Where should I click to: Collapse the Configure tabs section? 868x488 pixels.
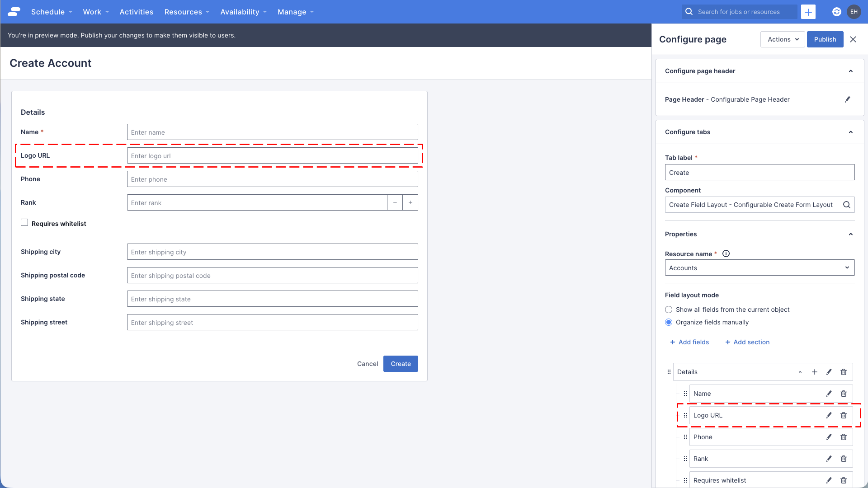851,132
